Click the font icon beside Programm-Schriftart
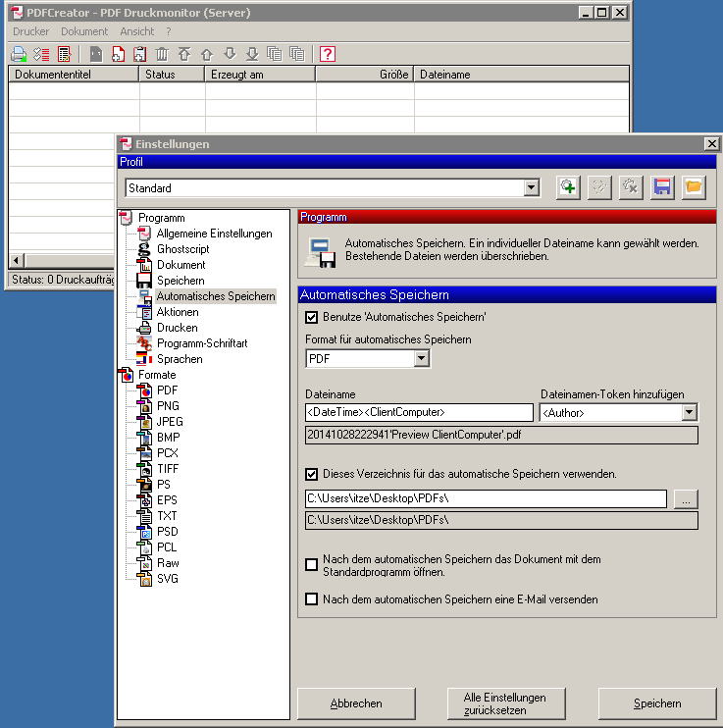723x728 pixels. pos(144,343)
